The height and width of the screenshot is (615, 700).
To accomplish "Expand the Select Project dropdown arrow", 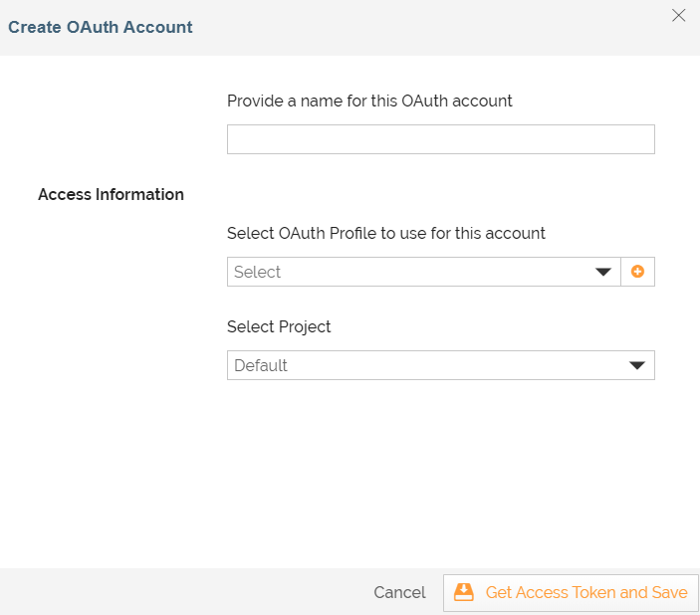I will pos(637,365).
